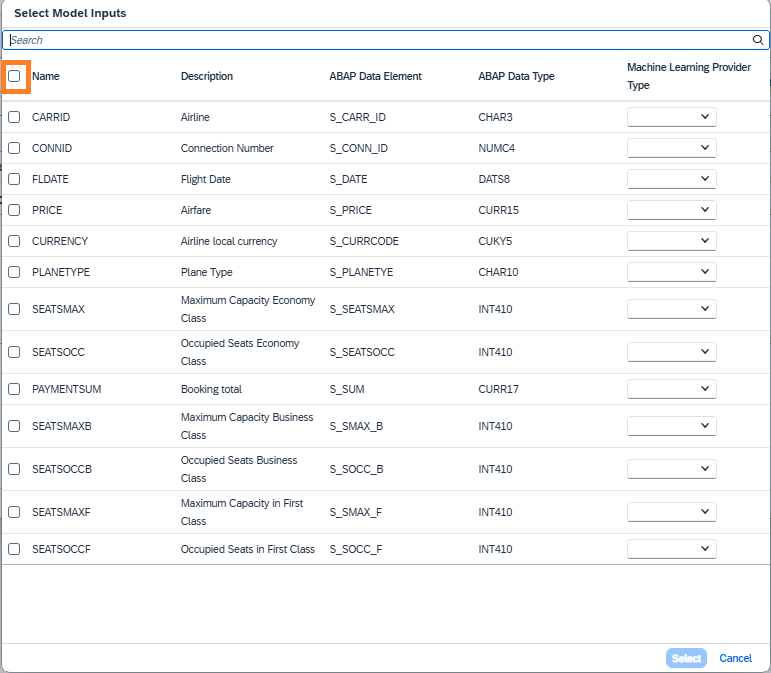The height and width of the screenshot is (673, 771).
Task: Expand provider type dropdown for SEATSMAXF
Action: pyautogui.click(x=671, y=512)
